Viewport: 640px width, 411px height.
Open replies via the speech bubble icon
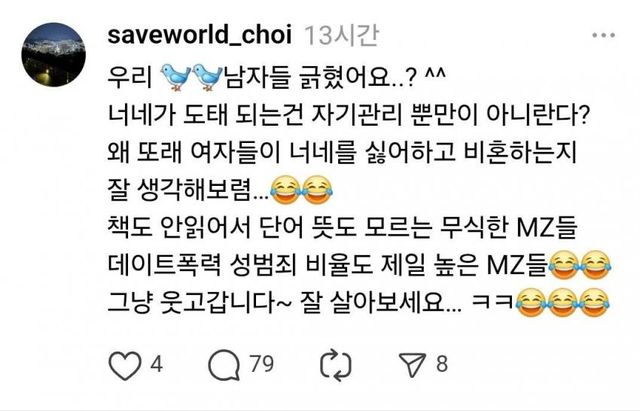(x=224, y=365)
